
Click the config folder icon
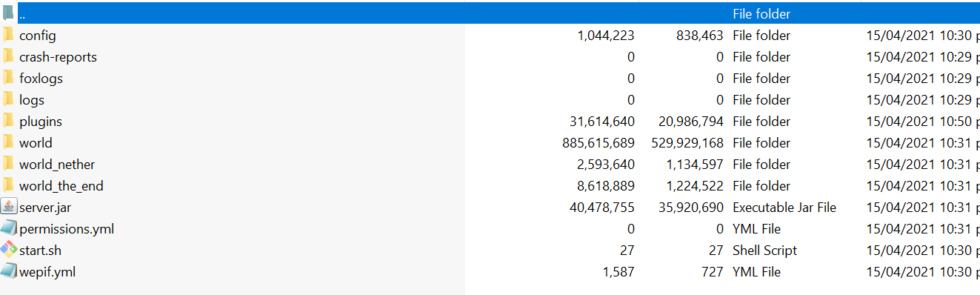coord(8,35)
